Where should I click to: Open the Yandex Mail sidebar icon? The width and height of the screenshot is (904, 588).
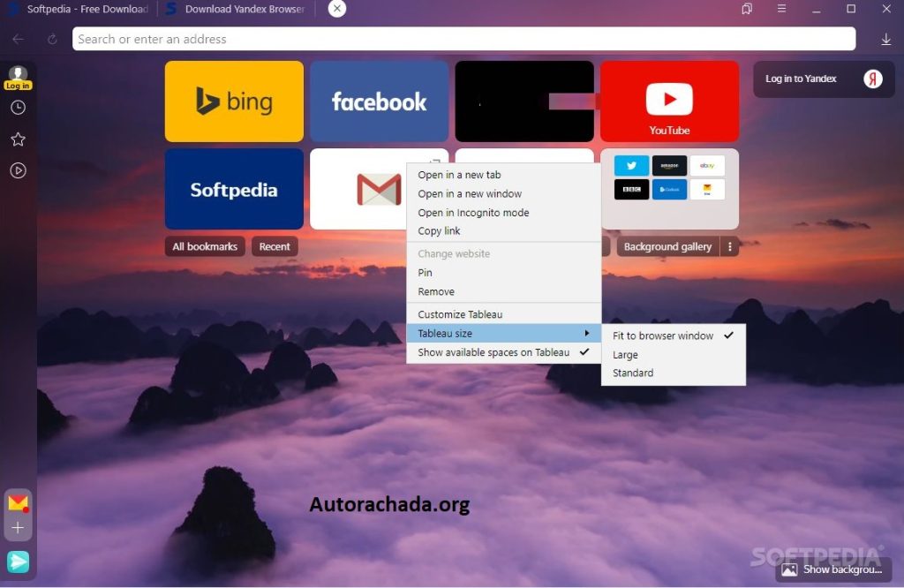point(18,503)
